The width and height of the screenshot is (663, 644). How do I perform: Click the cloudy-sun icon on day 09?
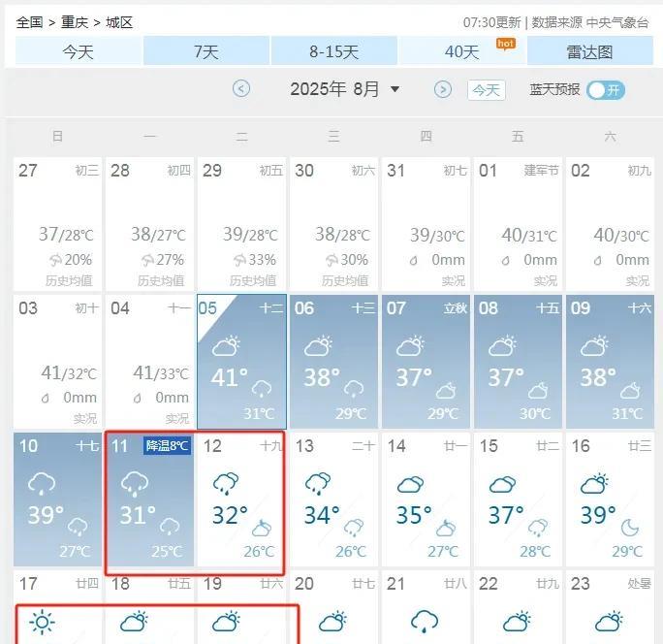tap(594, 345)
